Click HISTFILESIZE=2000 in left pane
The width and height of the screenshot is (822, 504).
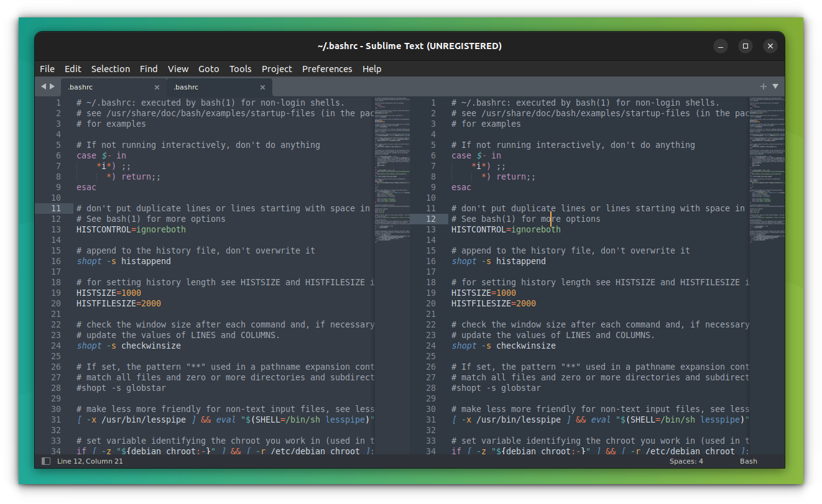[x=119, y=303]
